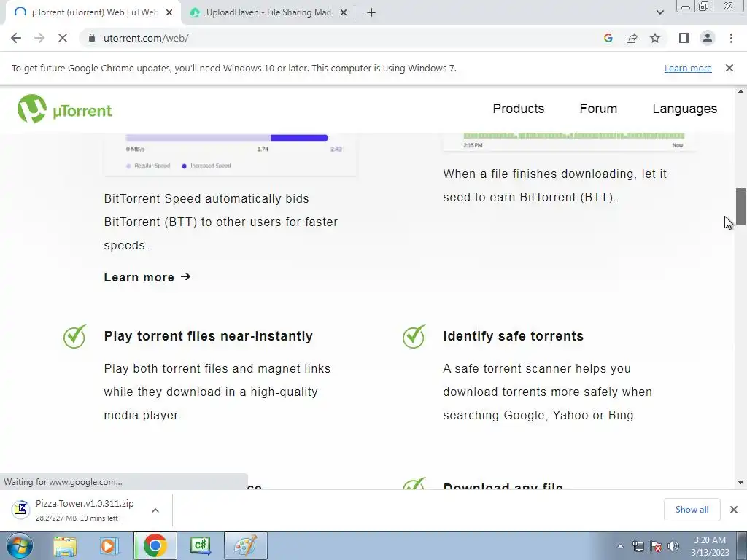Click the BitTorrent Speed Learn more arrow link
Image resolution: width=747 pixels, height=560 pixels.
(147, 277)
